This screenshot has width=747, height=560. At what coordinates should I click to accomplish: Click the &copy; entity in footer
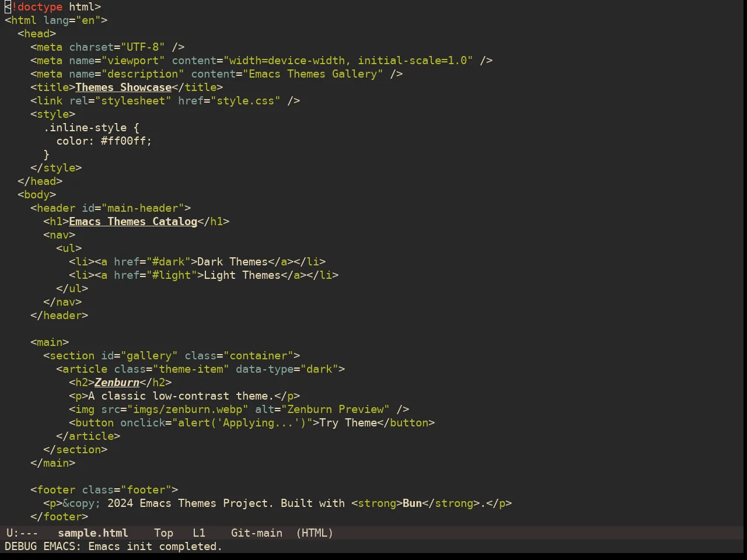(x=82, y=503)
